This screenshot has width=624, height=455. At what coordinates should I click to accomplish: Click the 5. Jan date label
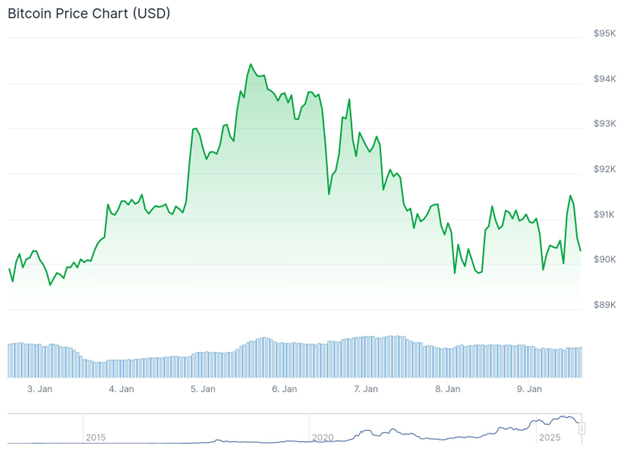coord(202,388)
